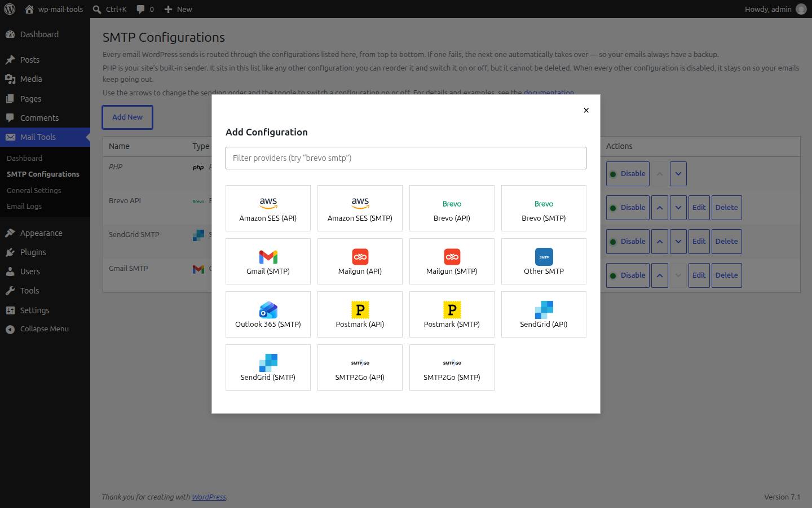The width and height of the screenshot is (812, 508).
Task: Pick SMTP2Go (API) provider
Action: 360,367
